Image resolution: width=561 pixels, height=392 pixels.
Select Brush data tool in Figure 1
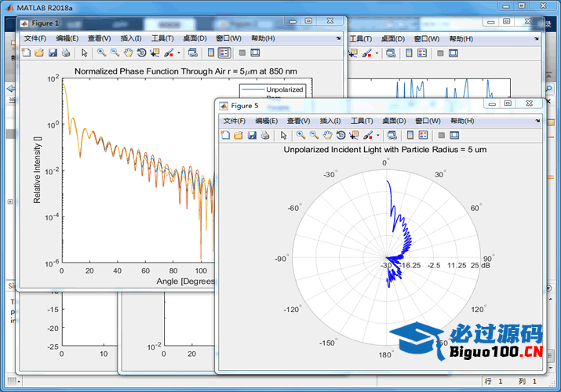coord(169,53)
